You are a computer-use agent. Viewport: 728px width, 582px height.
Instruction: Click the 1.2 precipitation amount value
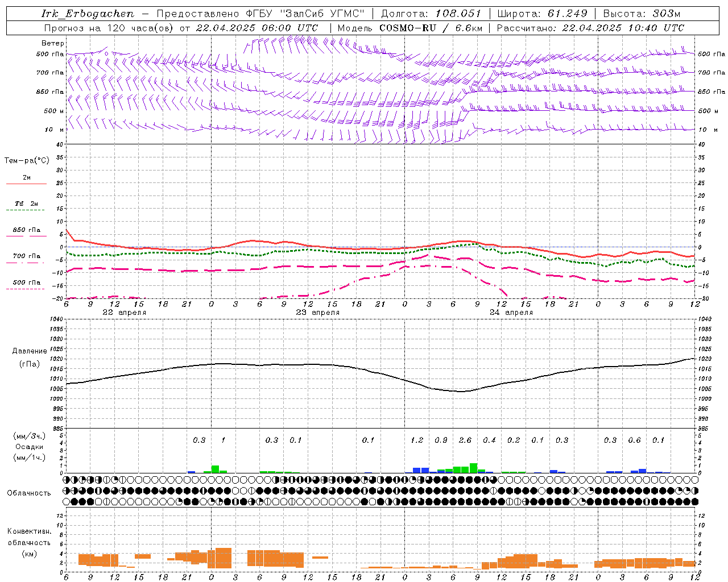[417, 440]
